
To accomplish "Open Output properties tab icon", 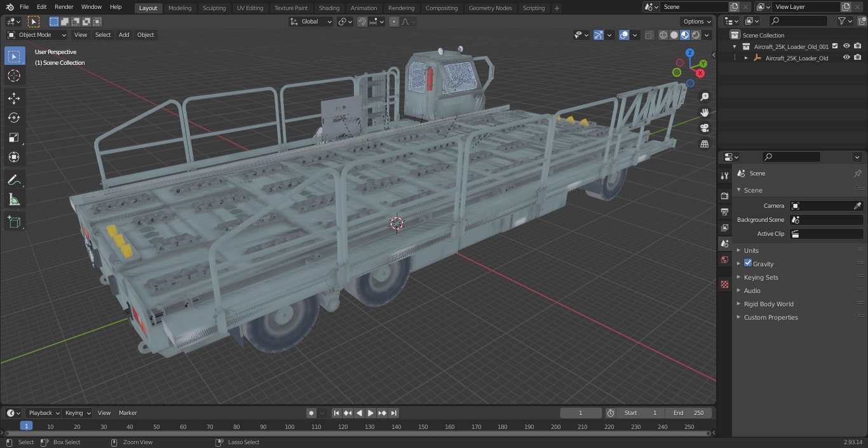I will [x=724, y=212].
